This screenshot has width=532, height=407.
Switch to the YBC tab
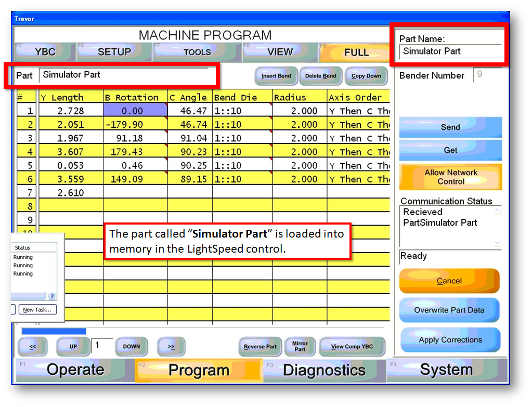[x=45, y=52]
